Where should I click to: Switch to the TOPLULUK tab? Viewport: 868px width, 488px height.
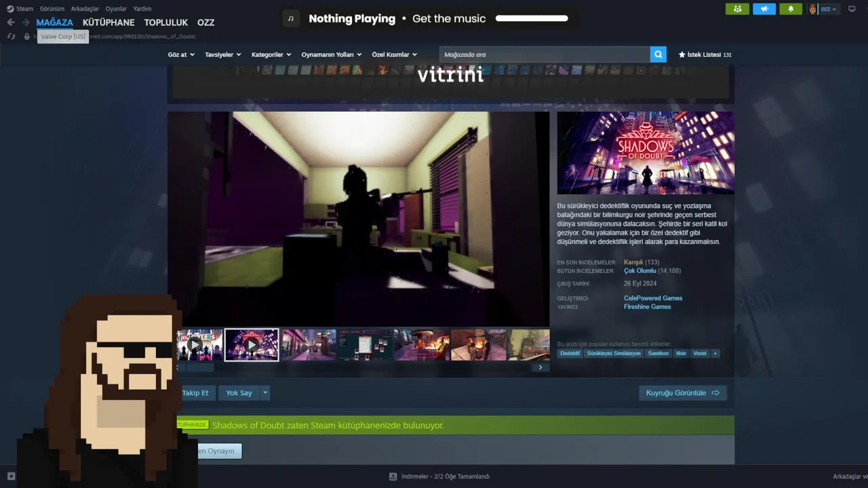click(165, 22)
